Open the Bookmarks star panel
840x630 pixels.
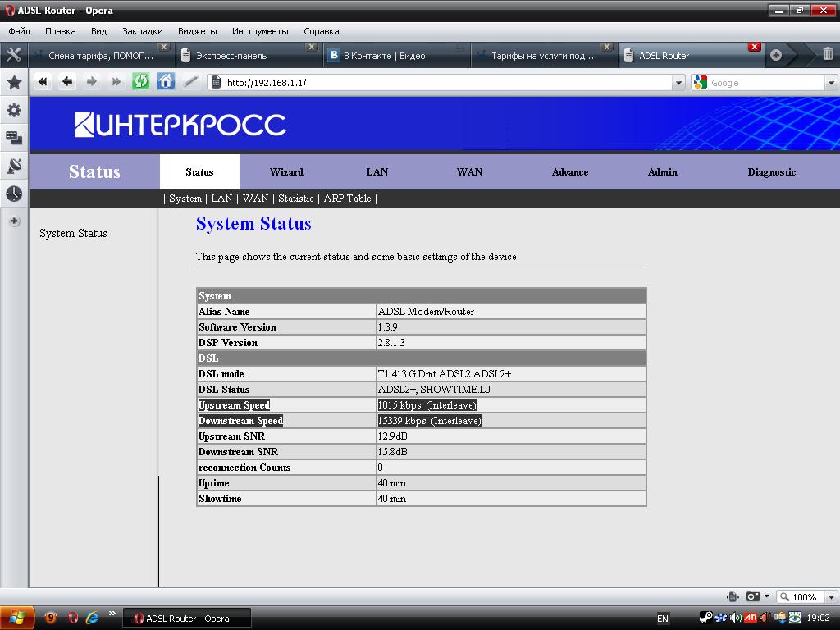pos(15,82)
